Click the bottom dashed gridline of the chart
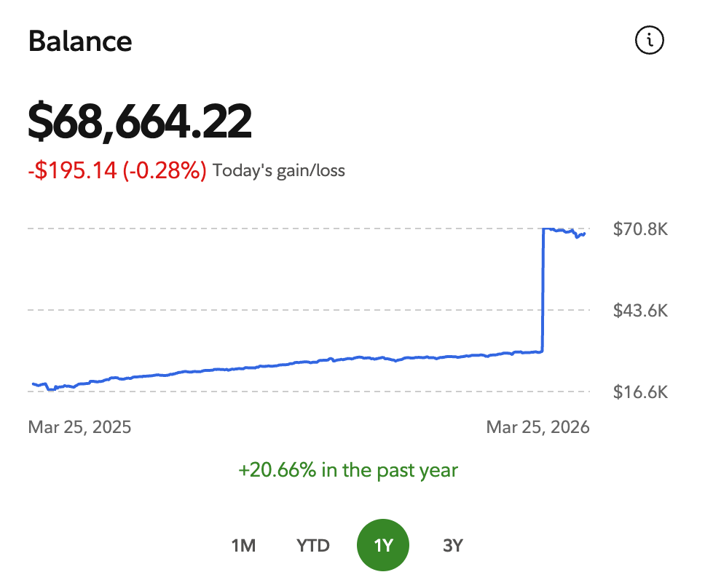Screen dimensions: 705x588 [x=291, y=392]
